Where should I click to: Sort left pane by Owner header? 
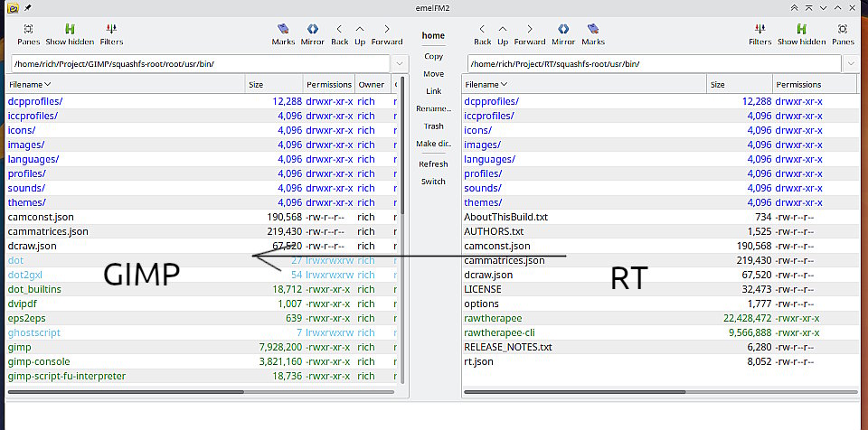[x=372, y=85]
